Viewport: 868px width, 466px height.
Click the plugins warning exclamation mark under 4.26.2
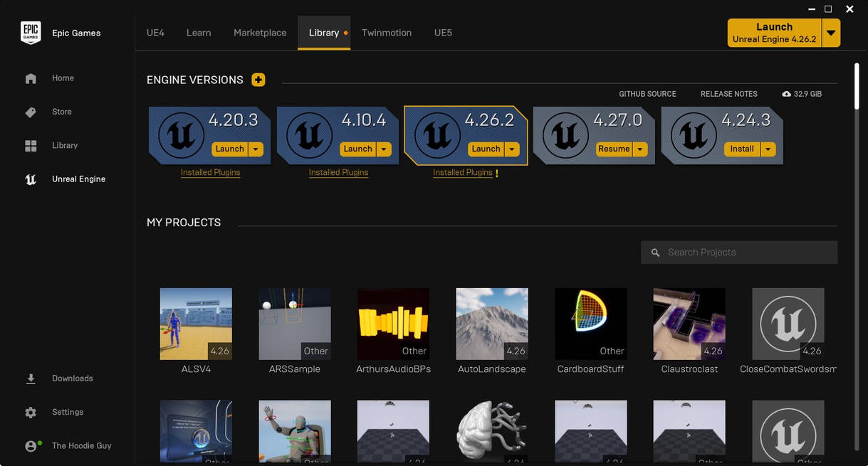[496, 173]
